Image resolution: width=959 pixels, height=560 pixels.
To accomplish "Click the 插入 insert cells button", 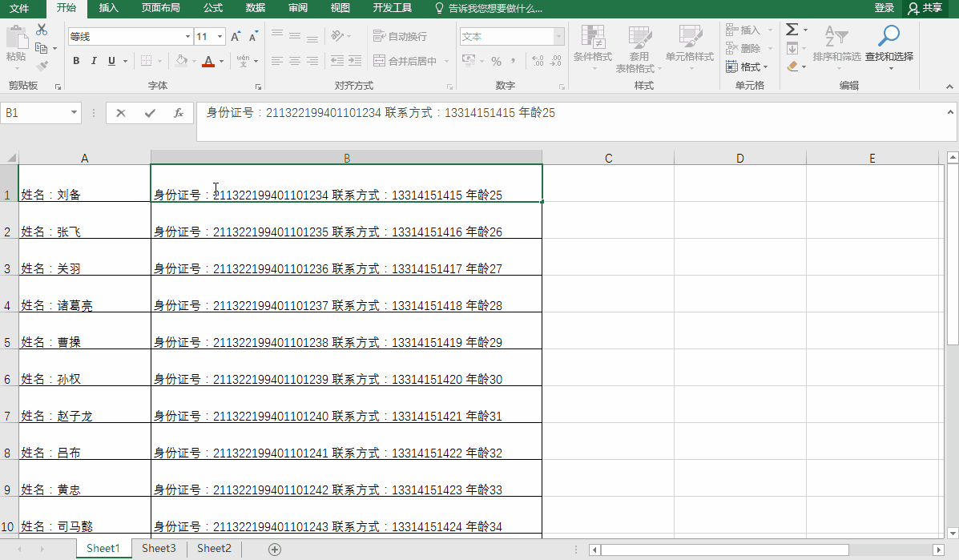I will (x=743, y=30).
